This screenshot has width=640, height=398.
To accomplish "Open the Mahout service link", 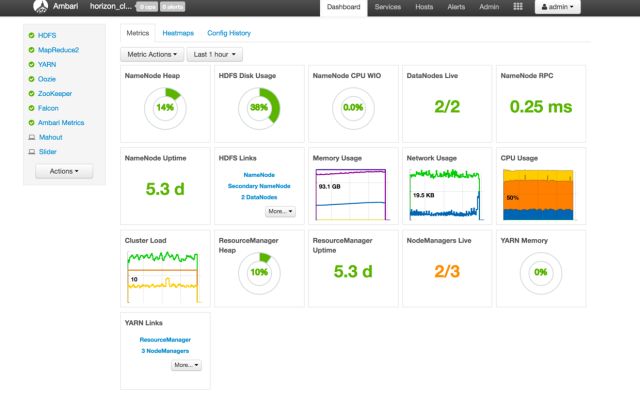I will click(x=51, y=137).
